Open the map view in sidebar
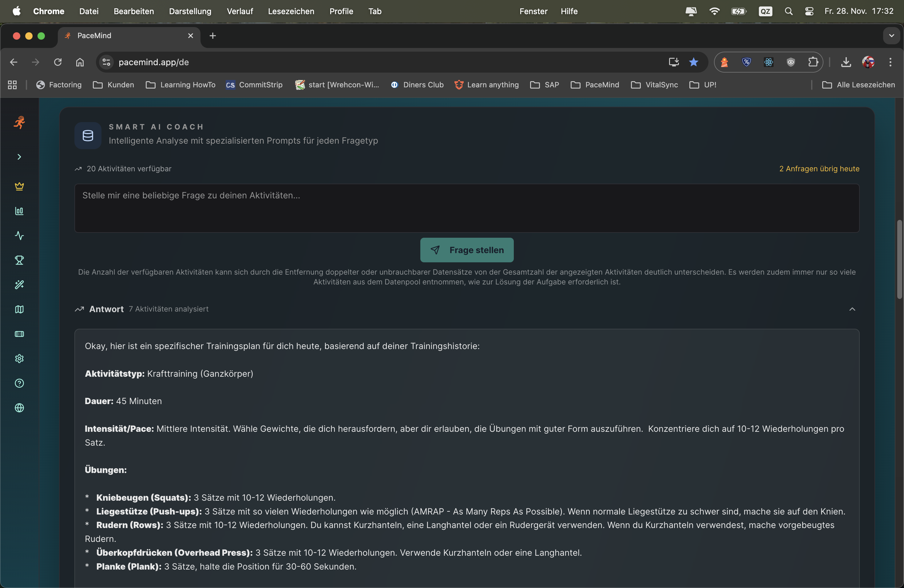Screen dimensions: 904x588 click(19, 310)
